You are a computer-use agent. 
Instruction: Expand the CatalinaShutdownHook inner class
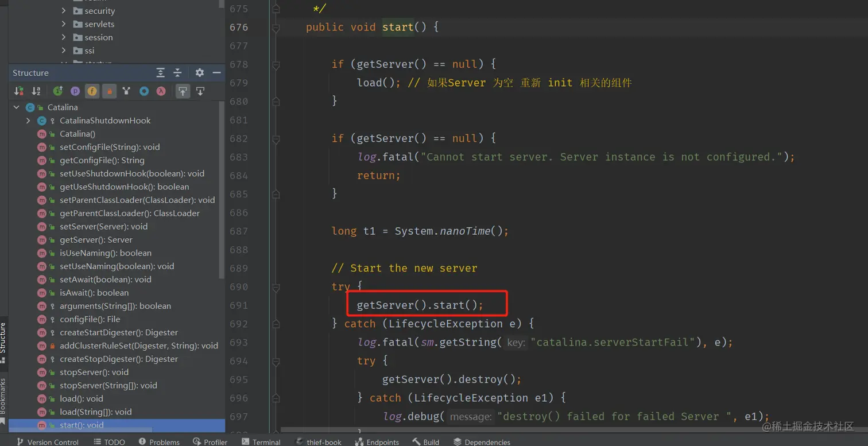point(28,121)
